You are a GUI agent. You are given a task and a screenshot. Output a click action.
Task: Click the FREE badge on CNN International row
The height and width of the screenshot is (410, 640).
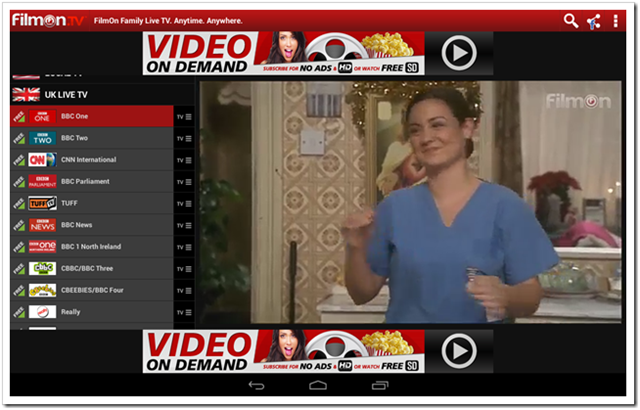pos(19,160)
